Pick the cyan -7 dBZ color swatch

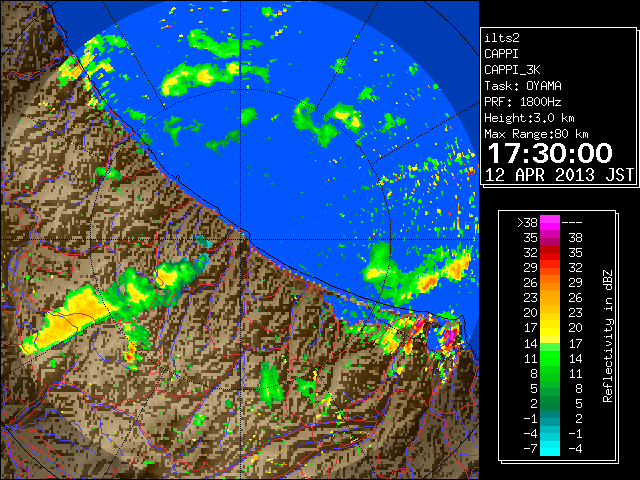point(550,448)
